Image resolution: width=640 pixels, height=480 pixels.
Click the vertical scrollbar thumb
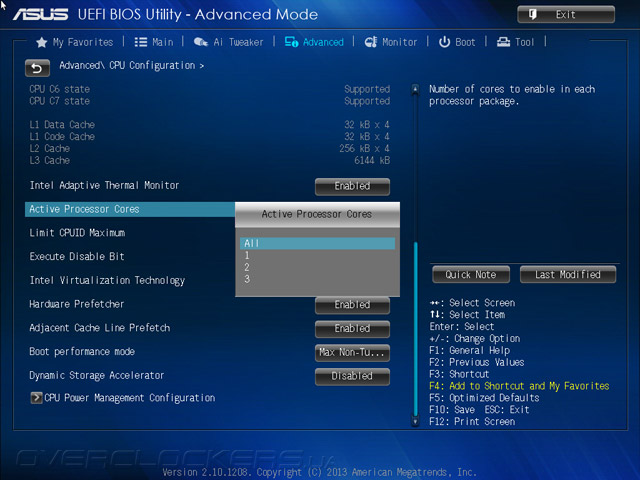pos(416,329)
